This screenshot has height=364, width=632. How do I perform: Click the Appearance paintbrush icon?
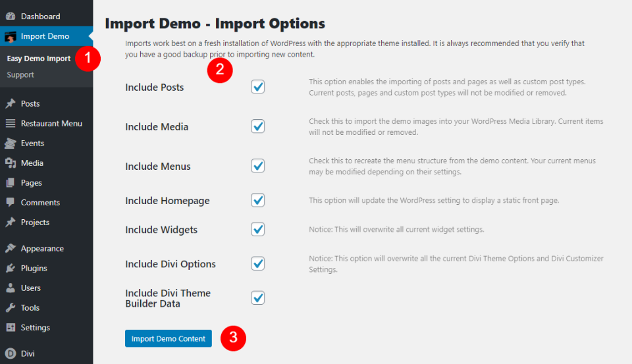11,249
